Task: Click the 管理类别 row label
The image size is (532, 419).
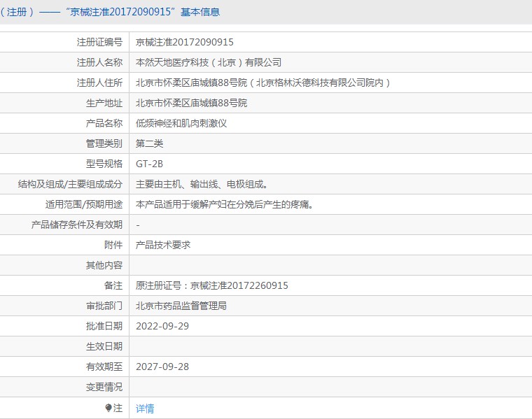Action: click(x=104, y=143)
